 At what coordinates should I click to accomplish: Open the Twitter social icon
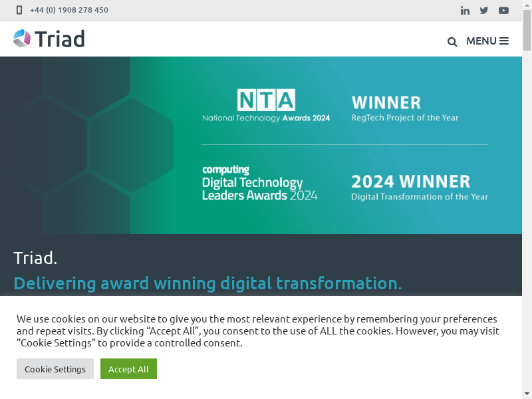click(x=484, y=10)
